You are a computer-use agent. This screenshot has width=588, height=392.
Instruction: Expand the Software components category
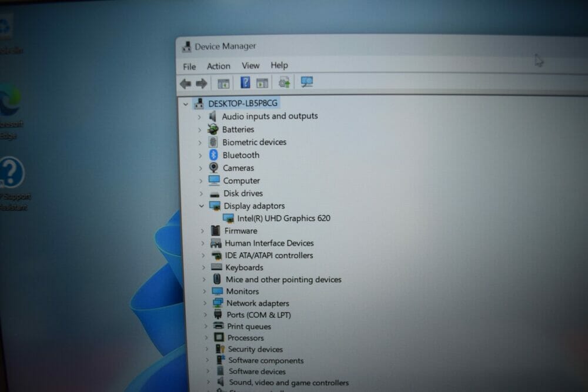207,360
